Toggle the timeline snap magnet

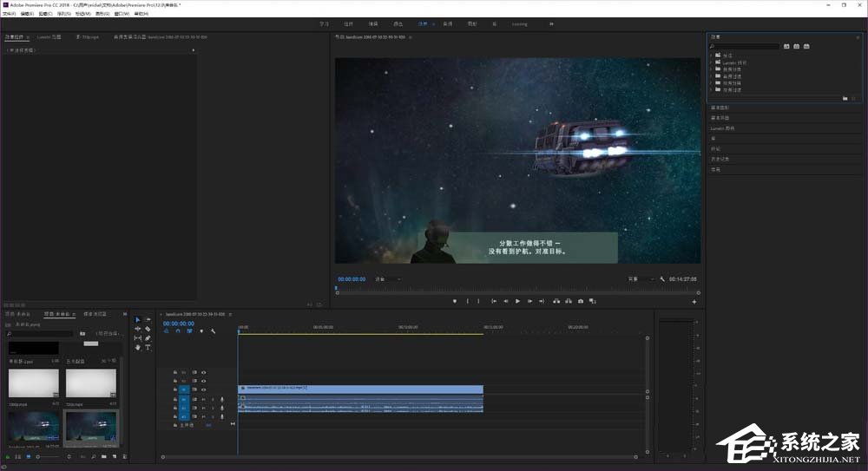(x=178, y=331)
